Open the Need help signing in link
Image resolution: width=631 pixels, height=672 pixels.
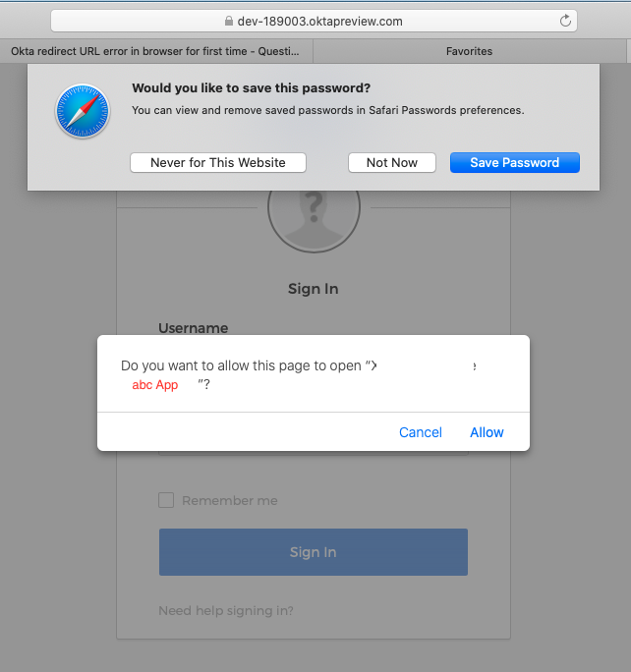tap(225, 611)
